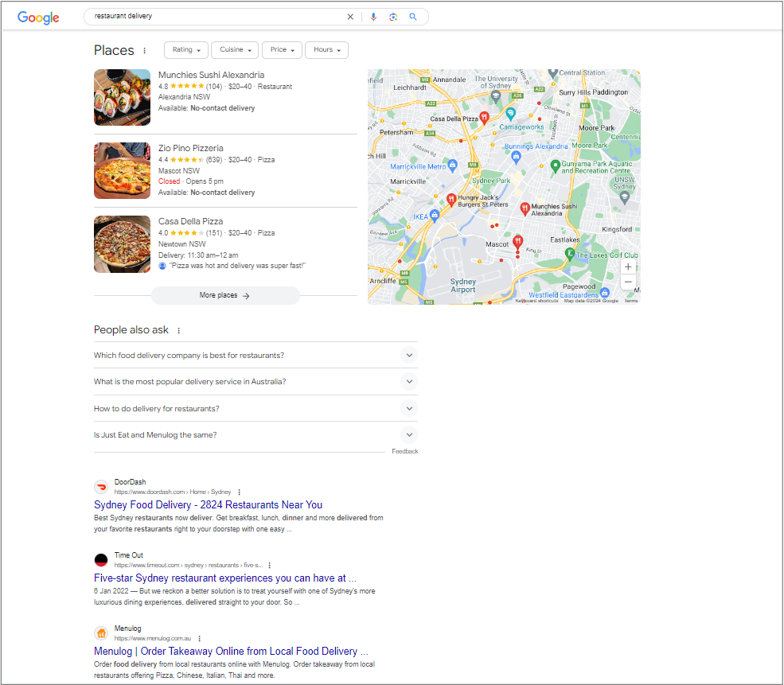The width and height of the screenshot is (784, 685).
Task: Click menulog.com.au URL text
Action: click(153, 639)
